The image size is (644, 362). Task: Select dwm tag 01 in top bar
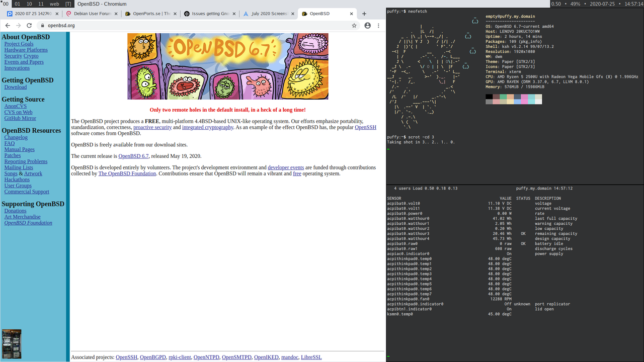click(x=18, y=4)
